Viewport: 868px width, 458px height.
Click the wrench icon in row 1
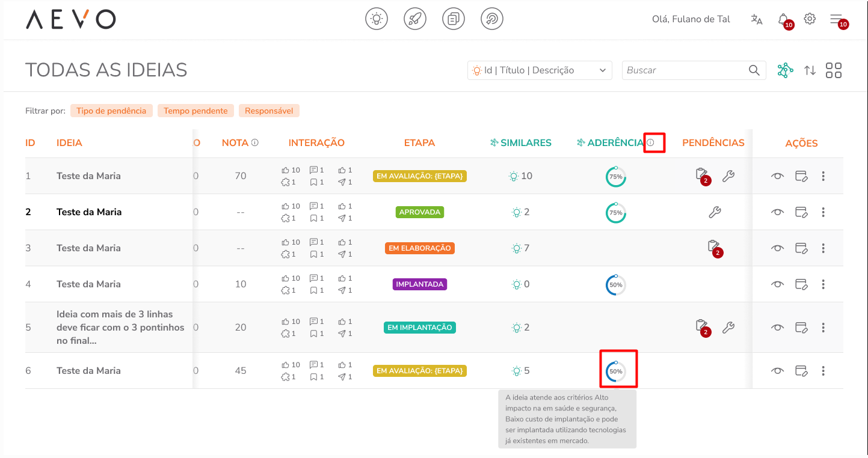[x=728, y=176]
